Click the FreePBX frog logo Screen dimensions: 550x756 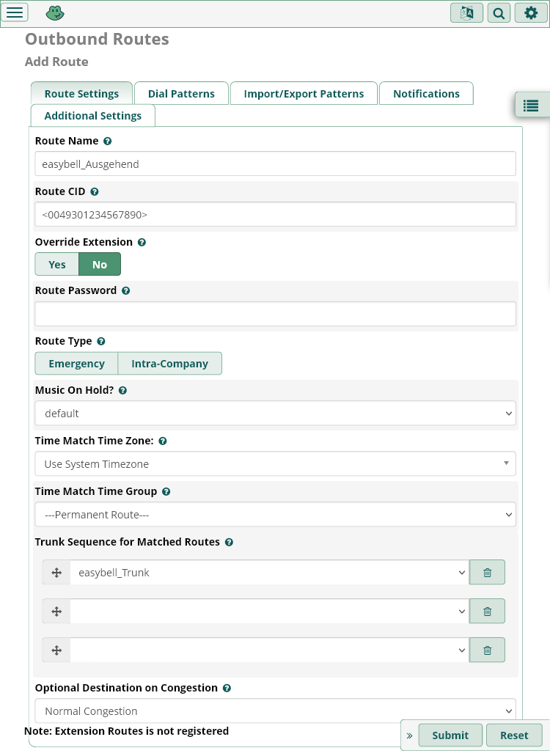click(x=55, y=12)
